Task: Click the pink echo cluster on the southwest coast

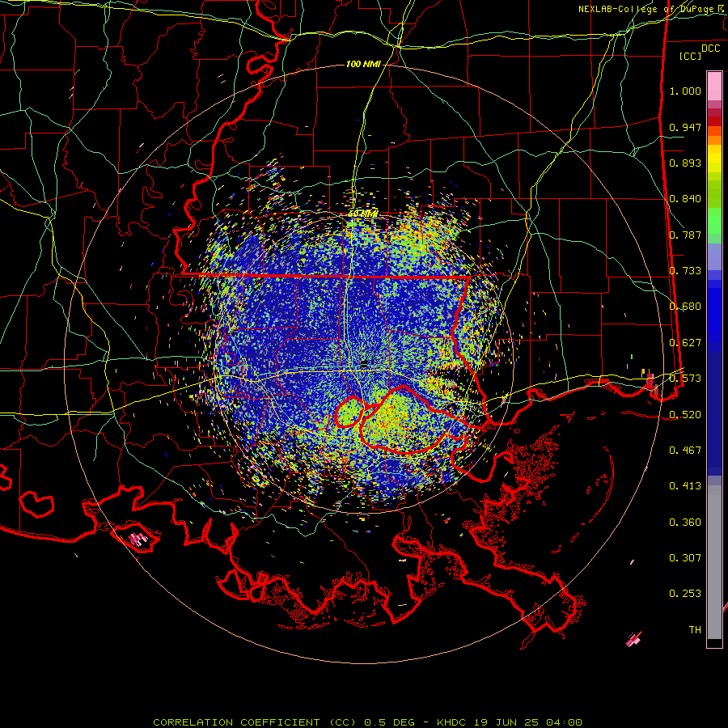Action: [138, 539]
